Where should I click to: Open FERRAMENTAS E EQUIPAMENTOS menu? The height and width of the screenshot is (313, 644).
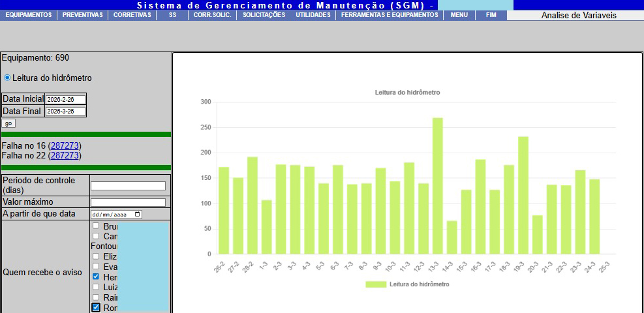point(390,15)
